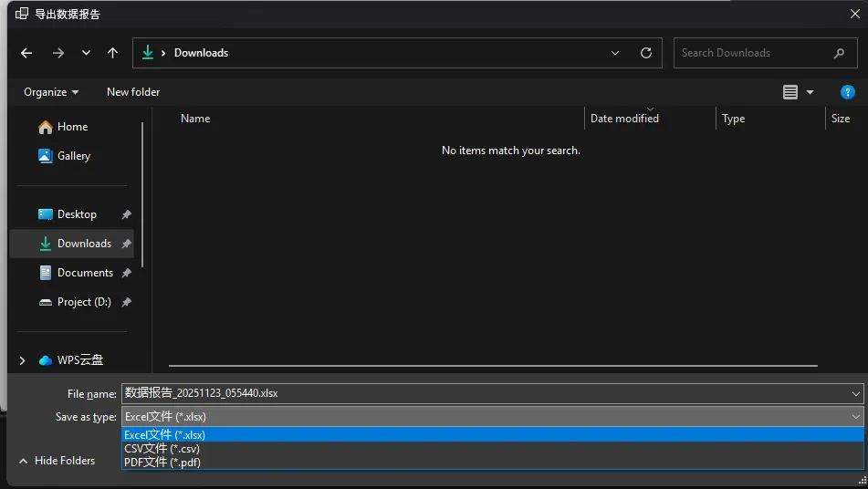Select Project (D:) drive in sidebar
The width and height of the screenshot is (868, 489).
tap(84, 302)
